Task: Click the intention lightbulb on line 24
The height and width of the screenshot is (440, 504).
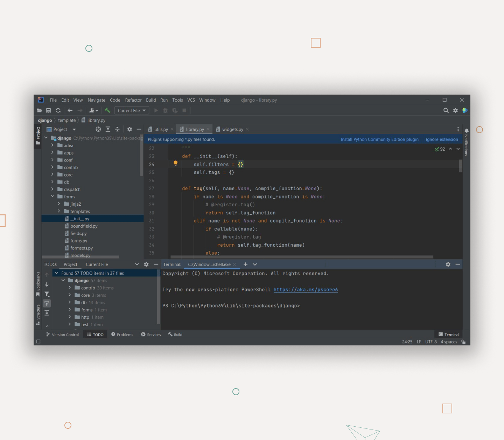Action: [x=176, y=163]
